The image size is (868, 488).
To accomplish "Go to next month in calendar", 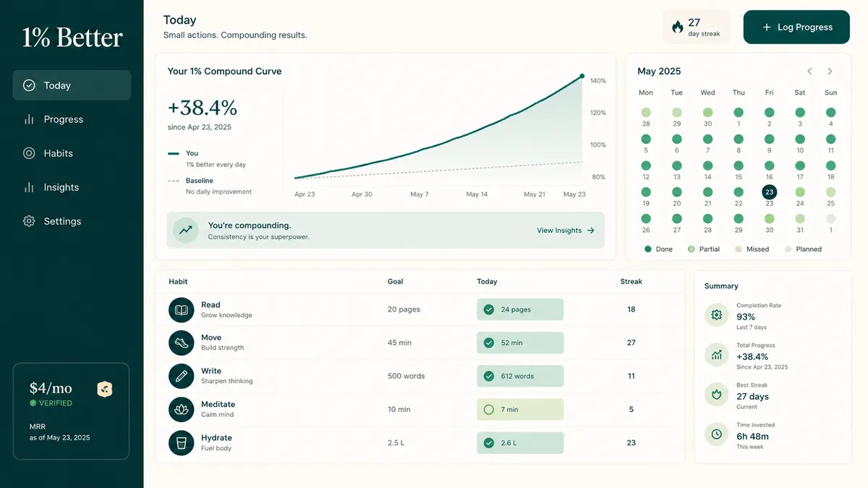I will point(830,71).
